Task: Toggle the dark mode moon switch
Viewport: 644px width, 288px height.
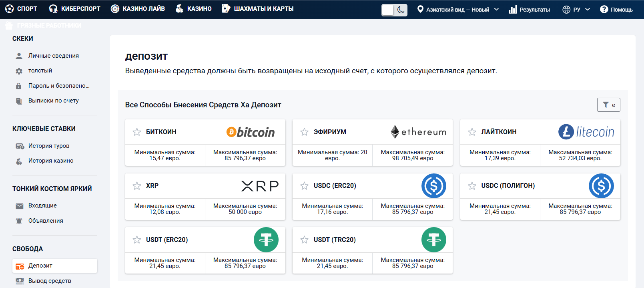Action: 394,10
